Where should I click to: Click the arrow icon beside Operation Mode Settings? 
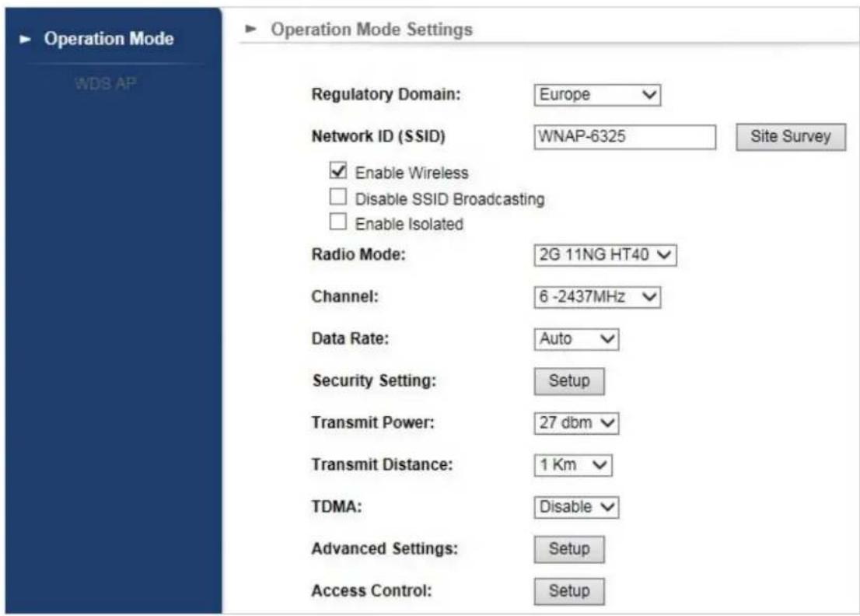click(250, 28)
